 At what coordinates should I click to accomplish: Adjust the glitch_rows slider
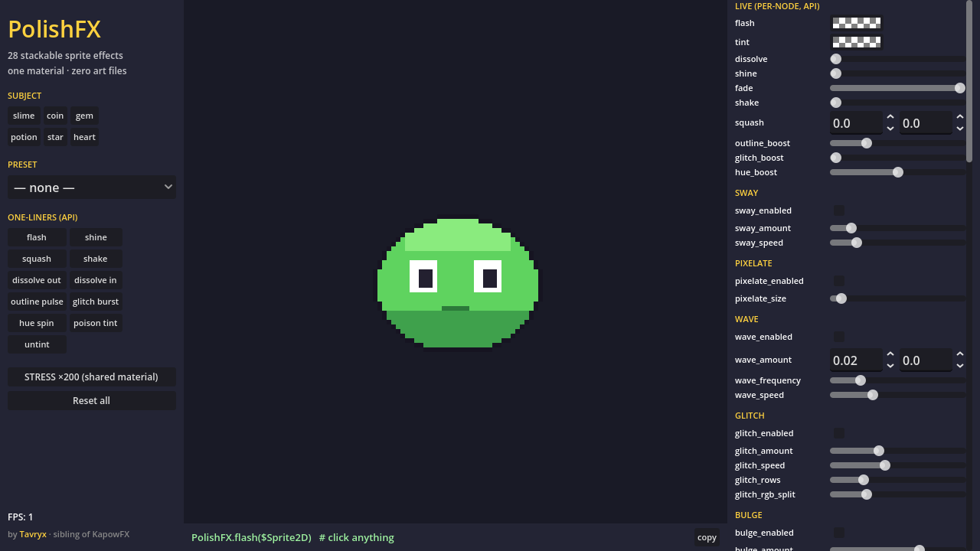897,480
